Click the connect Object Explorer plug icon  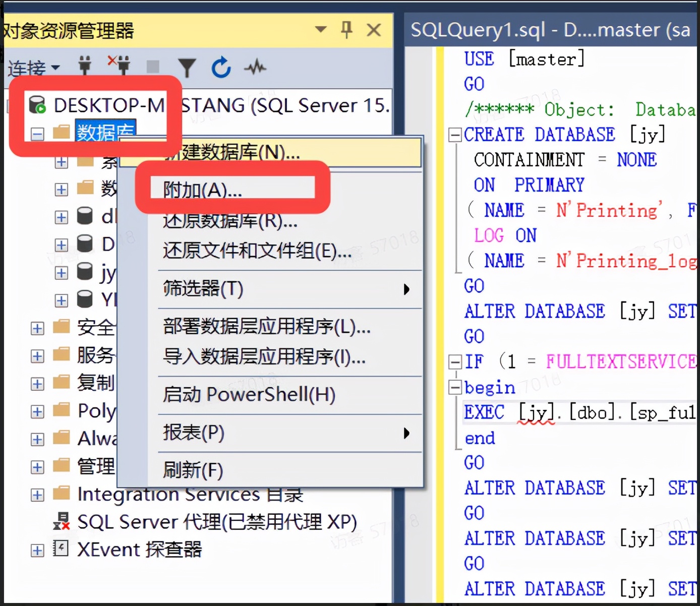tap(85, 66)
